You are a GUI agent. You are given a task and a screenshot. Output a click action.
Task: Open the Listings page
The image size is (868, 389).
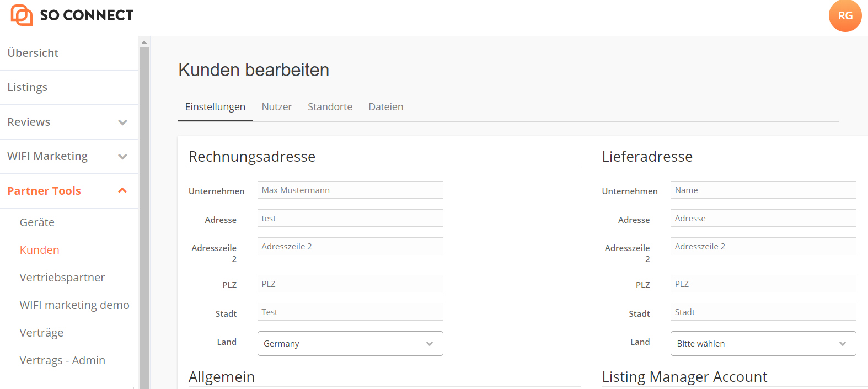pos(27,87)
